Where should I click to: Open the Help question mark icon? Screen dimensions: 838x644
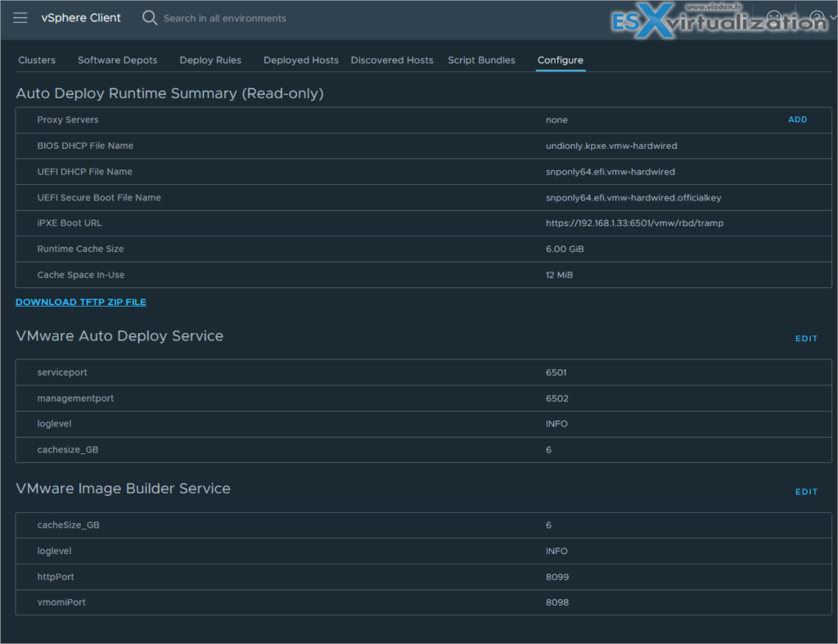(817, 16)
